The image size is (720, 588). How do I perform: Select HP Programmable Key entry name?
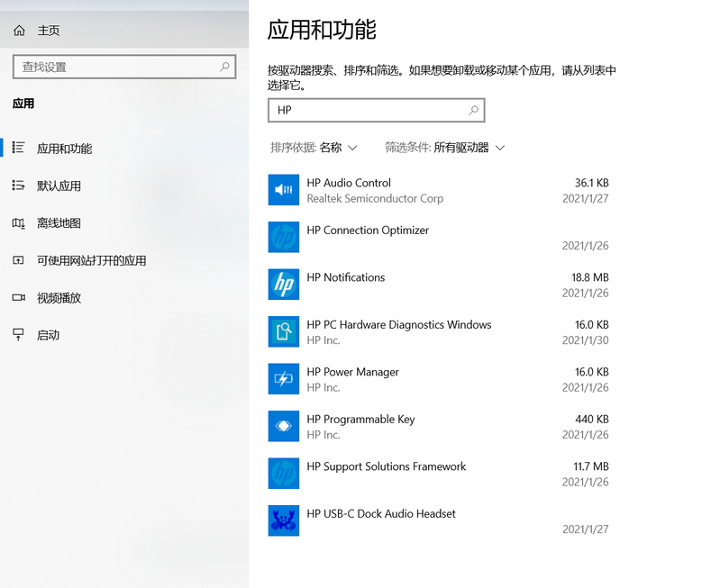(x=361, y=419)
